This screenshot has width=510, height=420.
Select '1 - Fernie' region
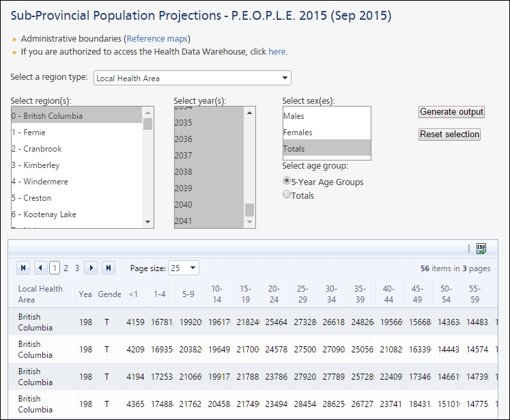[x=76, y=132]
